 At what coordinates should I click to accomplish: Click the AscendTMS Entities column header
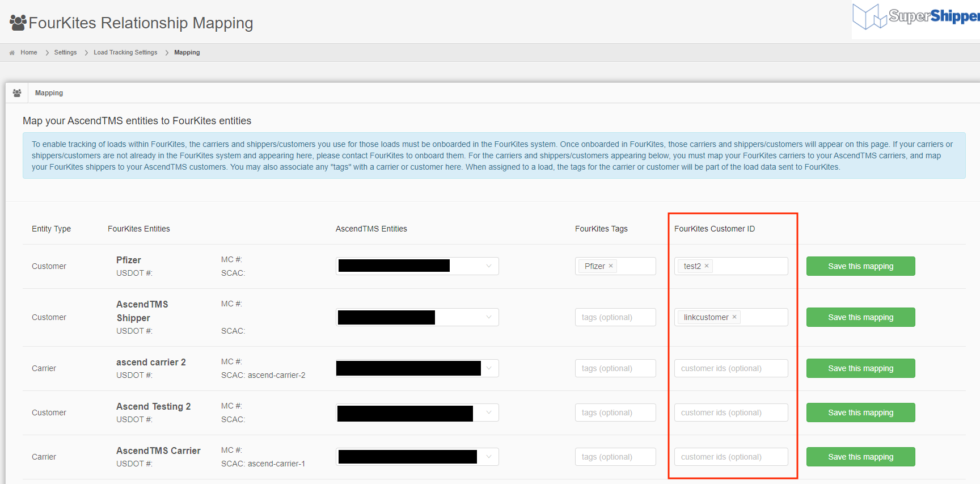pos(371,229)
